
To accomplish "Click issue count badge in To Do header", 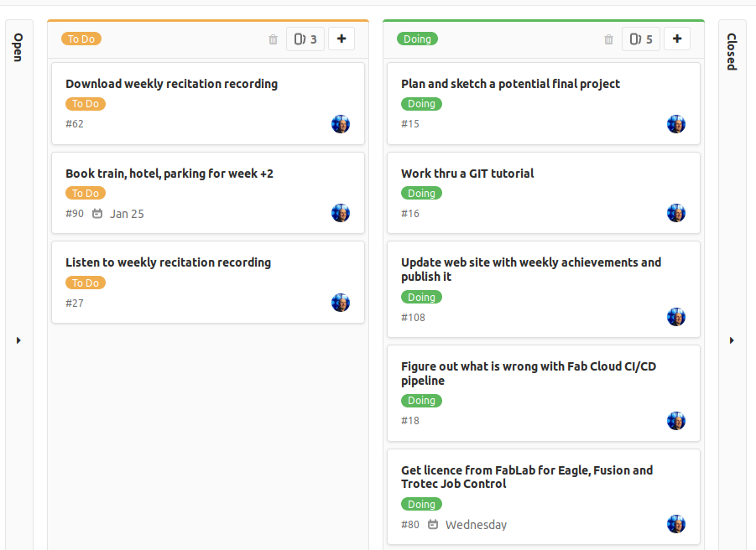I will [306, 39].
